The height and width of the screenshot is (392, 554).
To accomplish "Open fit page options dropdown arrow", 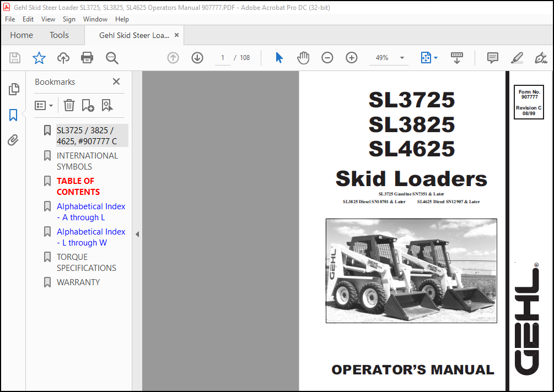I will click(435, 57).
